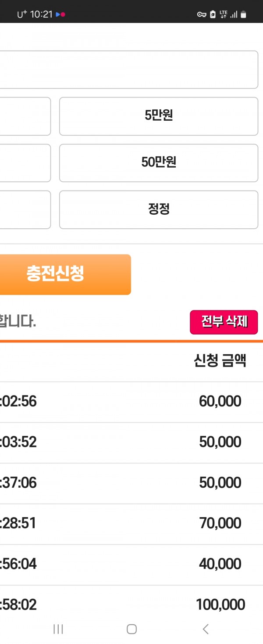Tap the blue-red notification icon by the clock
Screen dimensions: 263x644
[60, 14]
